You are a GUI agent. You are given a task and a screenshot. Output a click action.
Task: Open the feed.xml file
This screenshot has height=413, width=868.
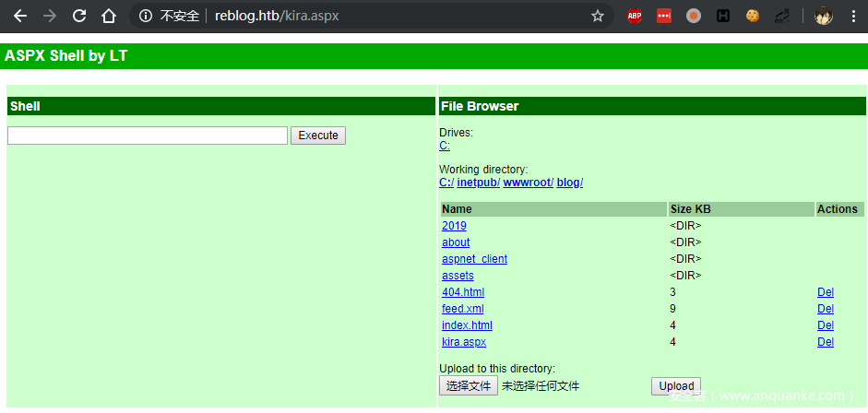(463, 309)
